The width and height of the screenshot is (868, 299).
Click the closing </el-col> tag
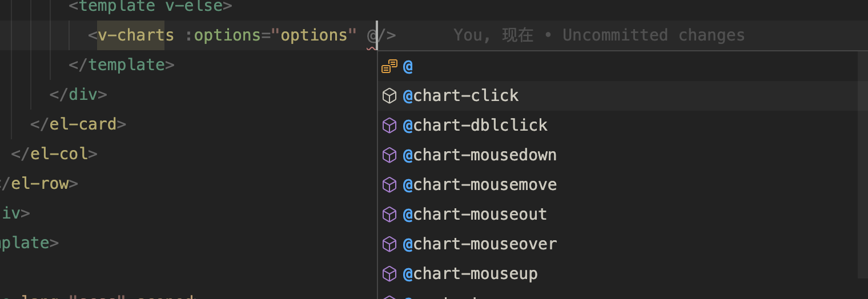(x=54, y=154)
